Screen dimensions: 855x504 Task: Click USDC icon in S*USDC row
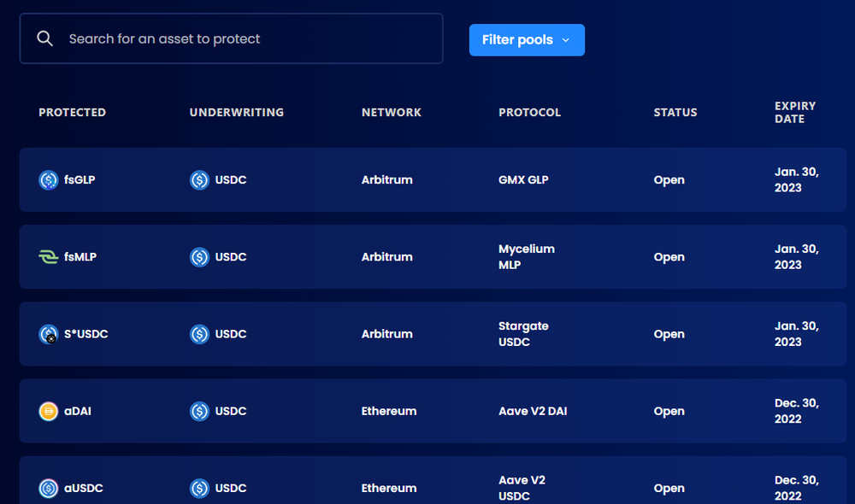(199, 334)
